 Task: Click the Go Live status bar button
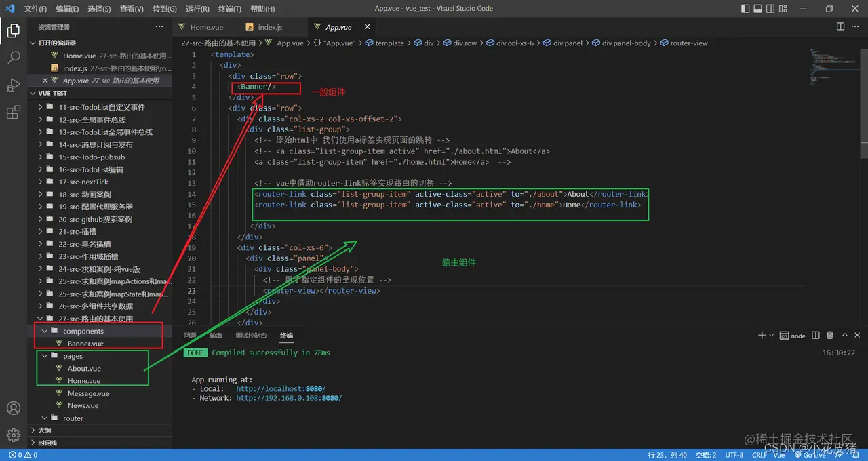click(810, 455)
